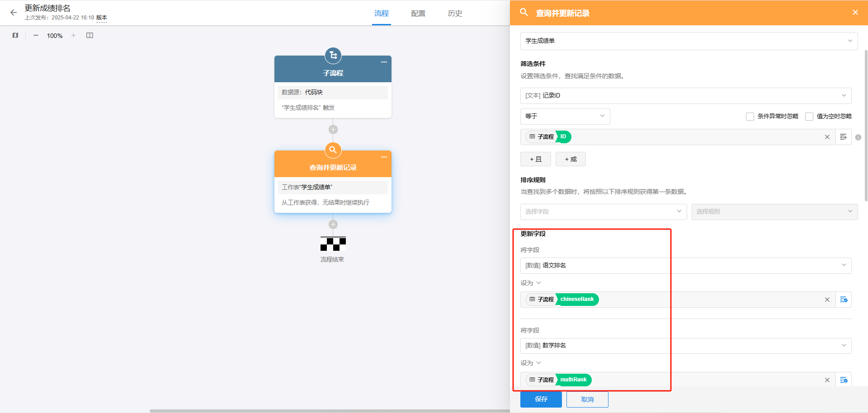Clear the 子流程 ID filter value
Viewport: 868px width, 413px height.
(827, 137)
